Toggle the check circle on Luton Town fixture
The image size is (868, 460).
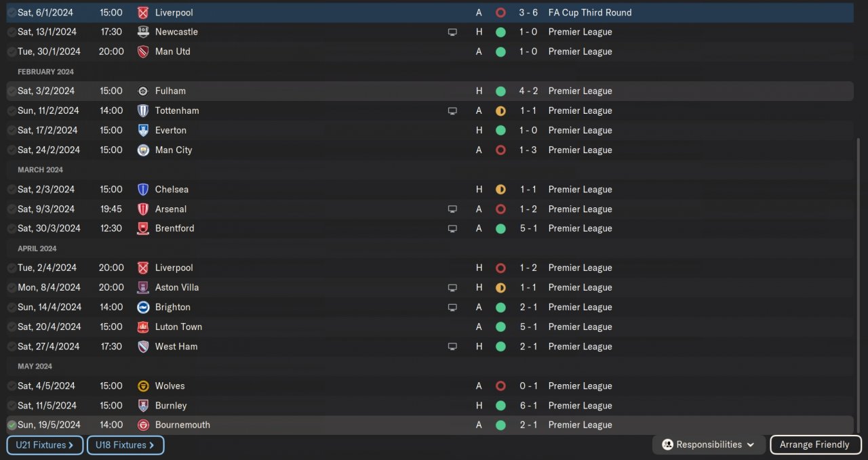pos(12,327)
